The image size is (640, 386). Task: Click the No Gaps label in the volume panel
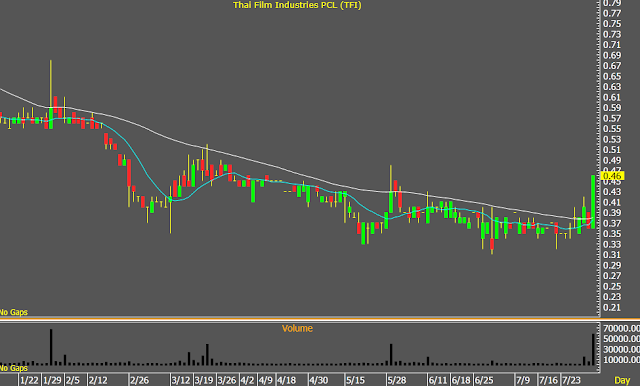coord(13,368)
